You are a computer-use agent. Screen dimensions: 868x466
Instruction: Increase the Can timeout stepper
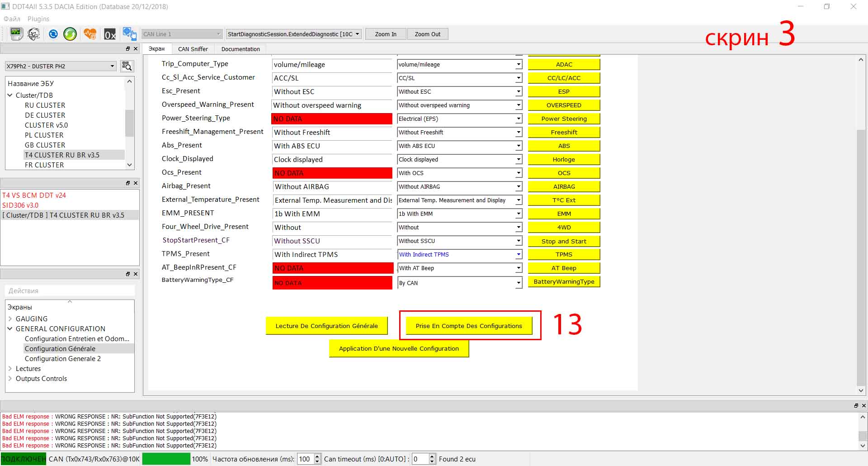tap(432, 456)
